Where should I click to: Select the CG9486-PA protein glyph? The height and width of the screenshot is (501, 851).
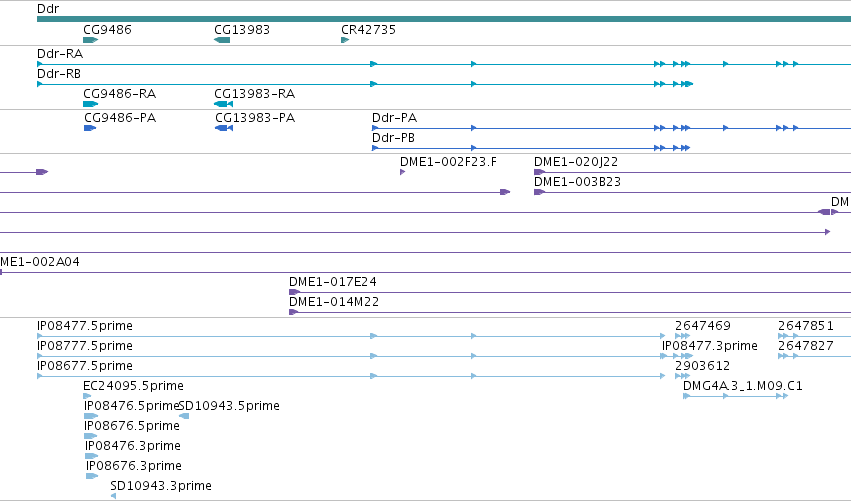(90, 128)
